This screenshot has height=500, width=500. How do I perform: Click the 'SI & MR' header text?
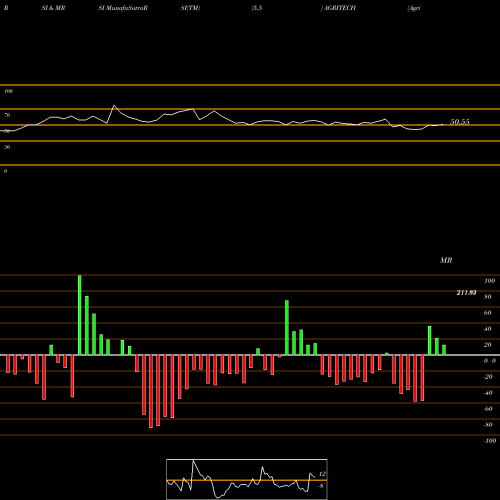pos(53,8)
